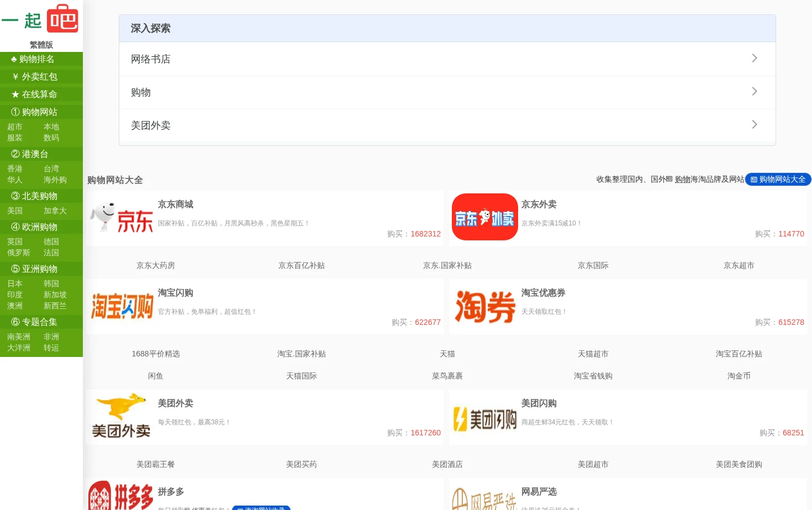Open the 拼多多 logo image
Screen dimensions: 812x510
(122, 496)
